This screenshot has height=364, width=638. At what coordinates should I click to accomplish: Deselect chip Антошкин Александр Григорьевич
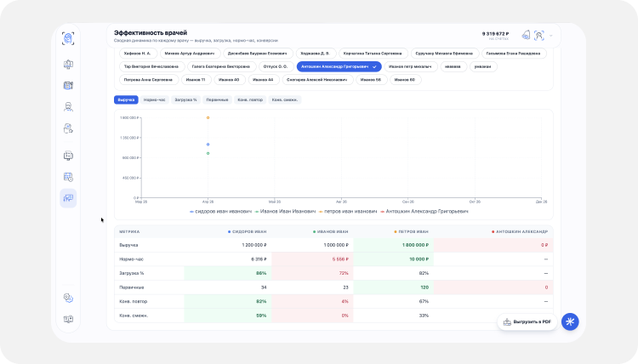tap(339, 66)
